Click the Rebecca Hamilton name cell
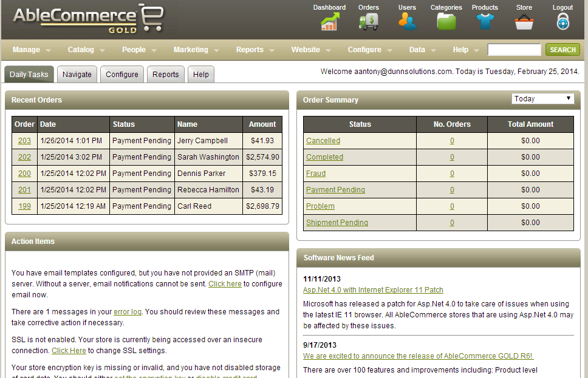 pyautogui.click(x=208, y=190)
